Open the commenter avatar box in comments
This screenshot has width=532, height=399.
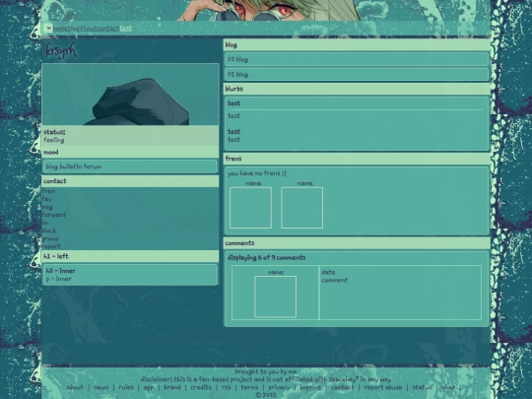click(275, 297)
